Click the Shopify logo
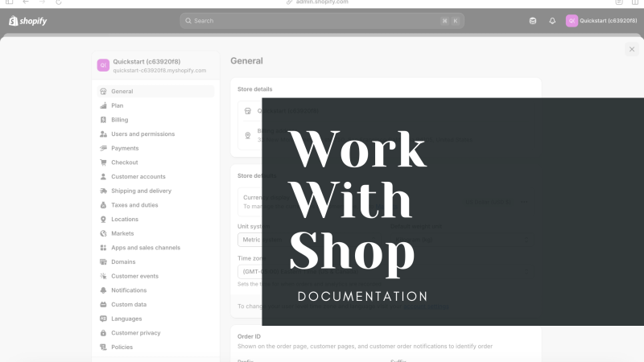The image size is (644, 362). [x=28, y=21]
